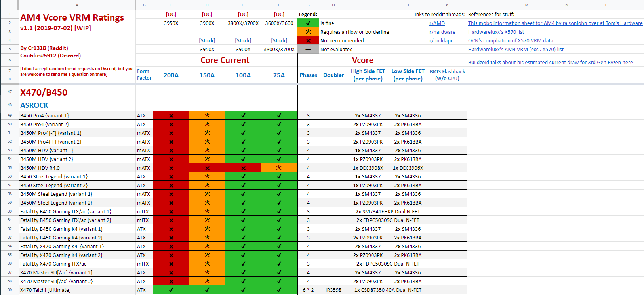The height and width of the screenshot is (295, 644).
Task: Click the AM4 Vcore VRM Ratings title
Action: point(72,17)
